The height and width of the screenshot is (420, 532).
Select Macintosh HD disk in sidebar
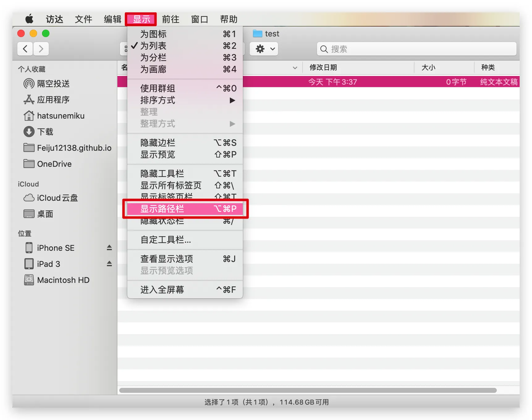coord(57,280)
